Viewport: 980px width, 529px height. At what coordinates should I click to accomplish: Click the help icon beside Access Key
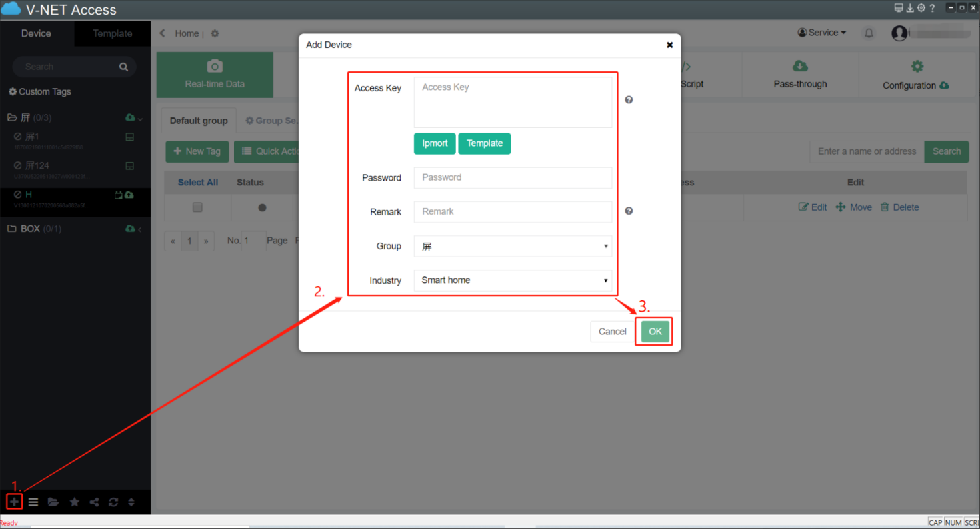628,100
